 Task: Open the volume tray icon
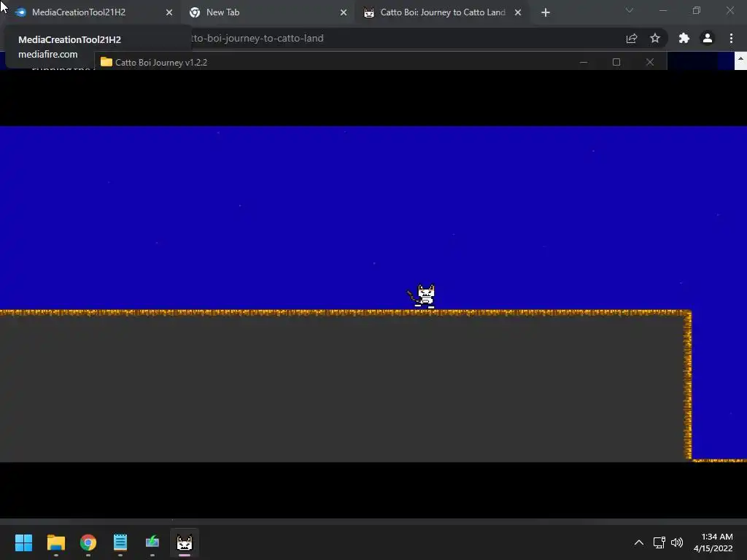(x=676, y=542)
